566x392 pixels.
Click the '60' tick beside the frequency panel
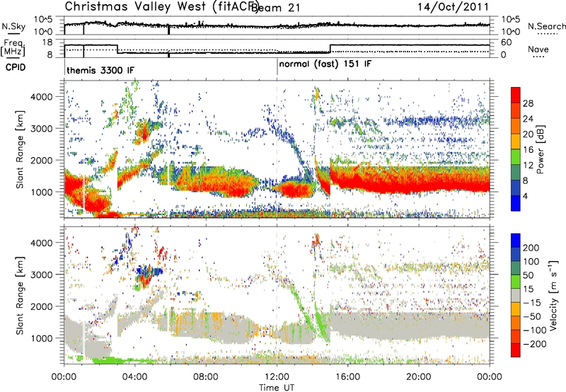tap(507, 42)
